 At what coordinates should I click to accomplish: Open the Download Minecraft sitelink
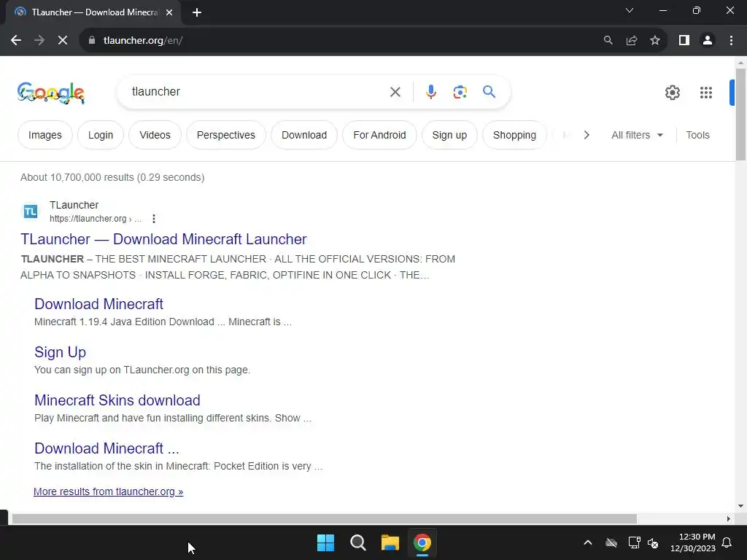(x=98, y=304)
